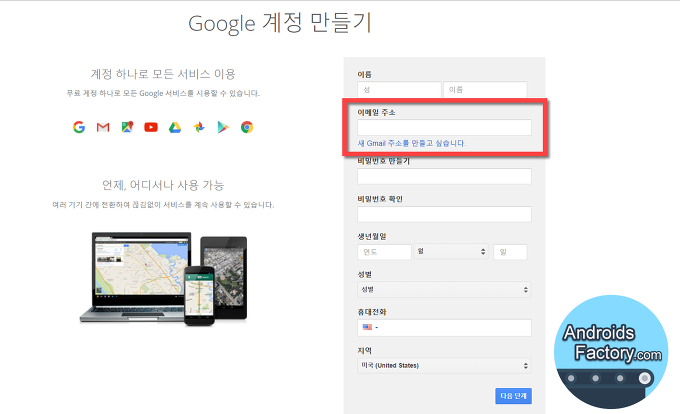Click the 다음 단계 next step button
The width and height of the screenshot is (680, 414).
pos(513,396)
